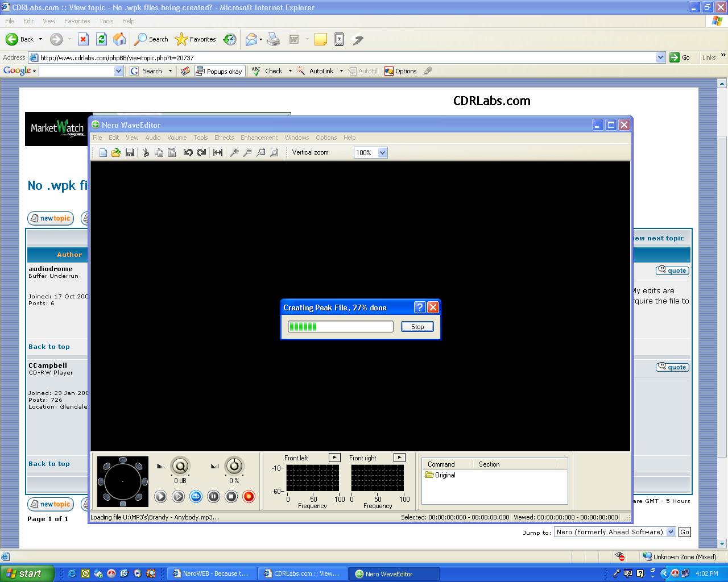
Task: Click Save disk icon in WaveEditor toolbar
Action: tap(130, 152)
